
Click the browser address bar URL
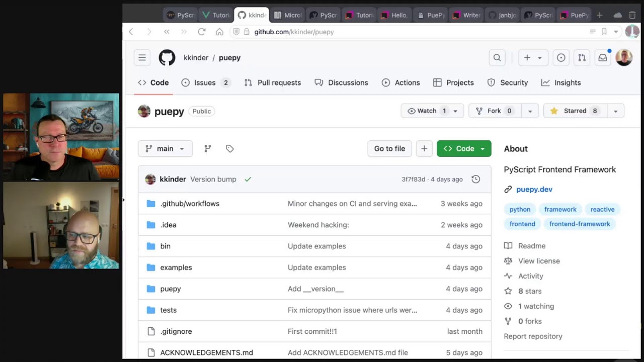(x=294, y=32)
